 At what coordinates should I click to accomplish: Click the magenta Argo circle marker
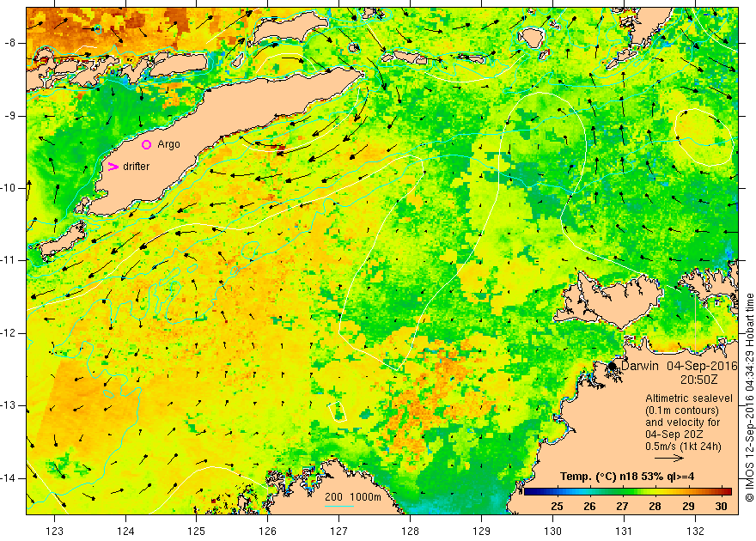coord(147,144)
